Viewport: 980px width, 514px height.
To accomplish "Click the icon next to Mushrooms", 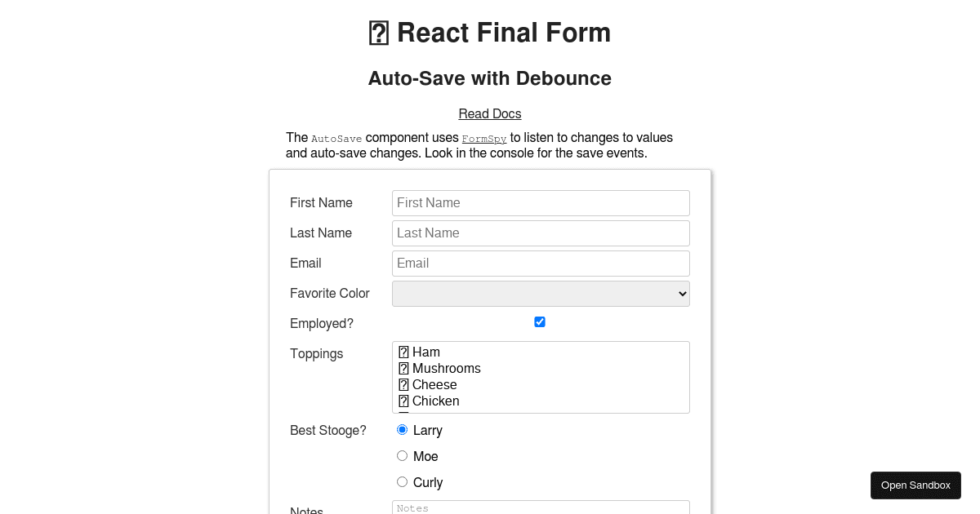I will 403,368.
